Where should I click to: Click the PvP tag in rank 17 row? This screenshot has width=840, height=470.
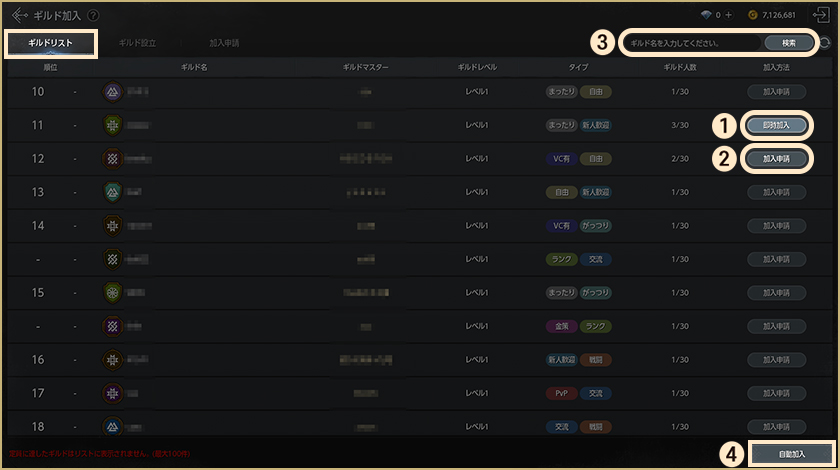click(x=560, y=393)
